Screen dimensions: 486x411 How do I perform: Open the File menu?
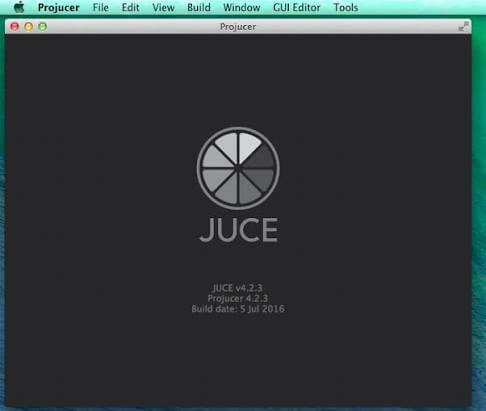click(101, 8)
